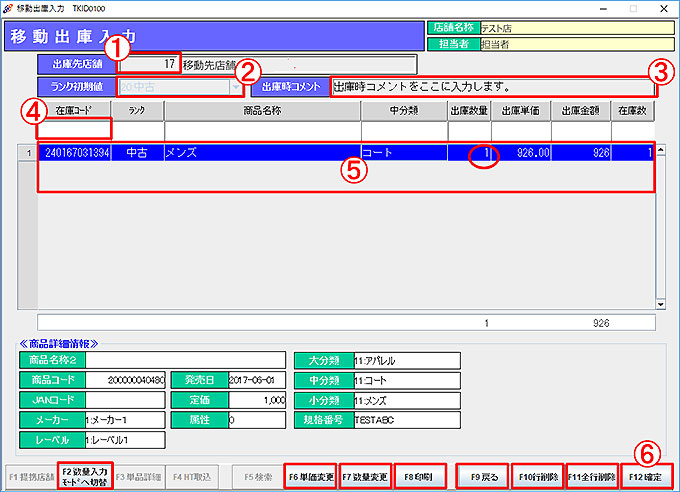This screenshot has width=680, height=492.
Task: Select row cell 240167031394
Action: point(75,153)
